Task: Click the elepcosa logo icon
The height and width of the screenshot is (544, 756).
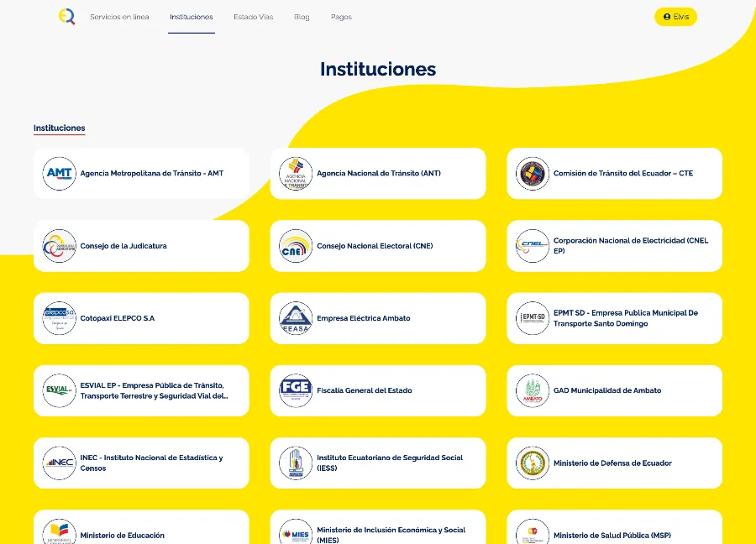Action: 60,318
